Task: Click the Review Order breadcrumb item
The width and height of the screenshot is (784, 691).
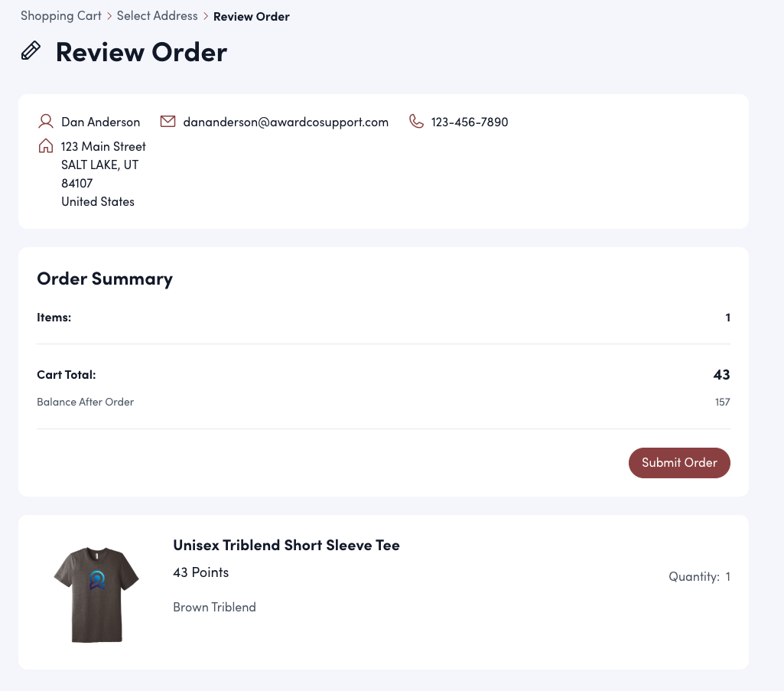Action: pos(251,17)
